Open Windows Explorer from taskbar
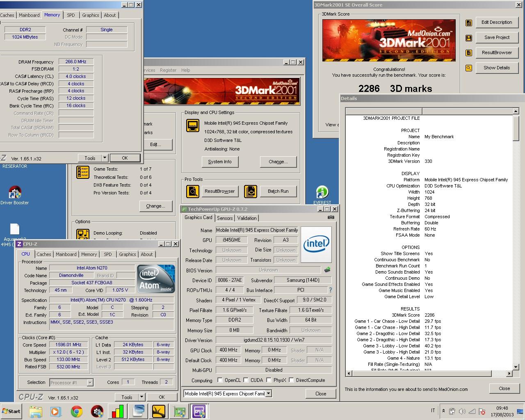The height and width of the screenshot is (420, 525). point(36,411)
